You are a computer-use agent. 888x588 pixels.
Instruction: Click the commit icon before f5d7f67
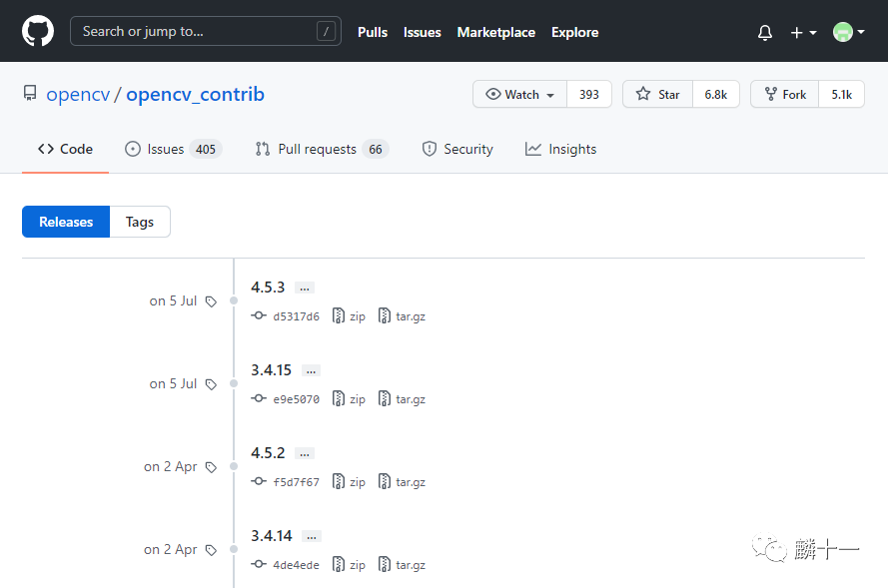click(259, 481)
